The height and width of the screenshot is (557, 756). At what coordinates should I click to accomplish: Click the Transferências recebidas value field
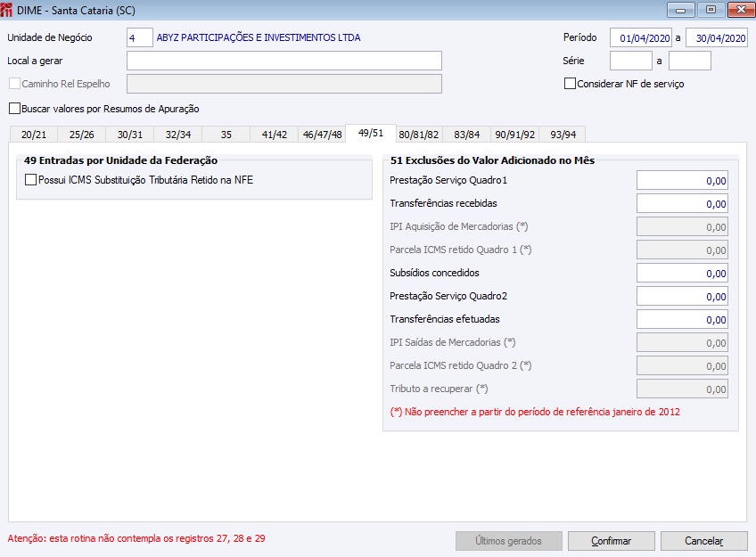[x=682, y=203]
